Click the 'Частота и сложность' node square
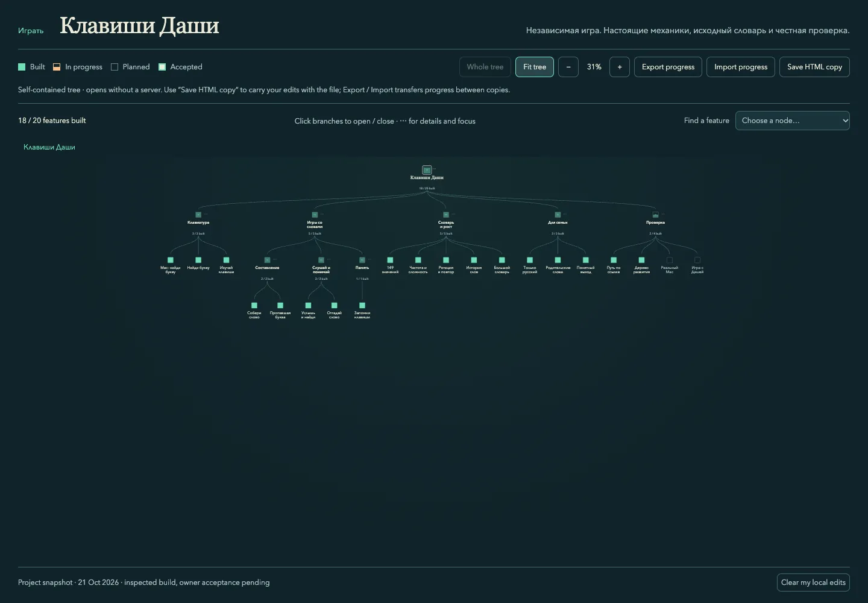 418,260
